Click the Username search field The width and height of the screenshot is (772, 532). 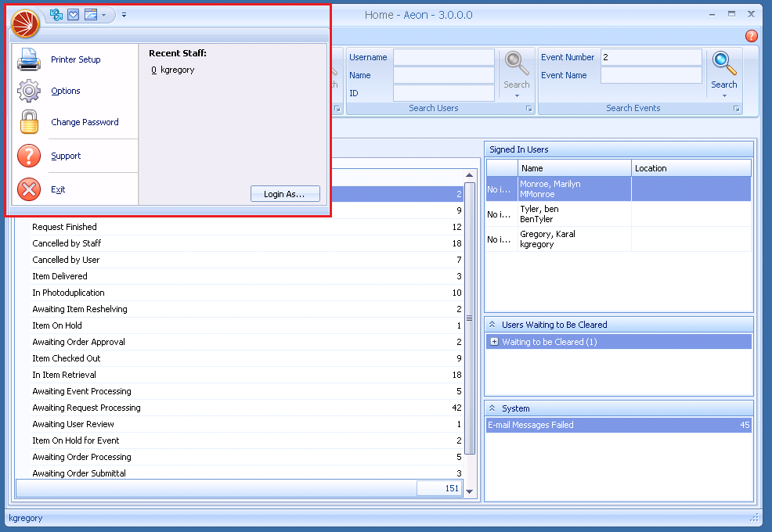click(x=444, y=57)
